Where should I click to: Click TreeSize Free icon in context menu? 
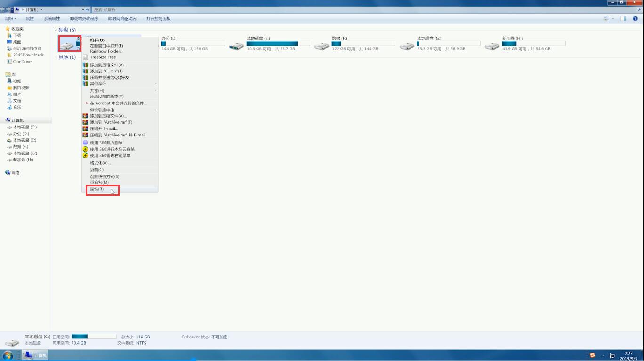[x=85, y=57]
